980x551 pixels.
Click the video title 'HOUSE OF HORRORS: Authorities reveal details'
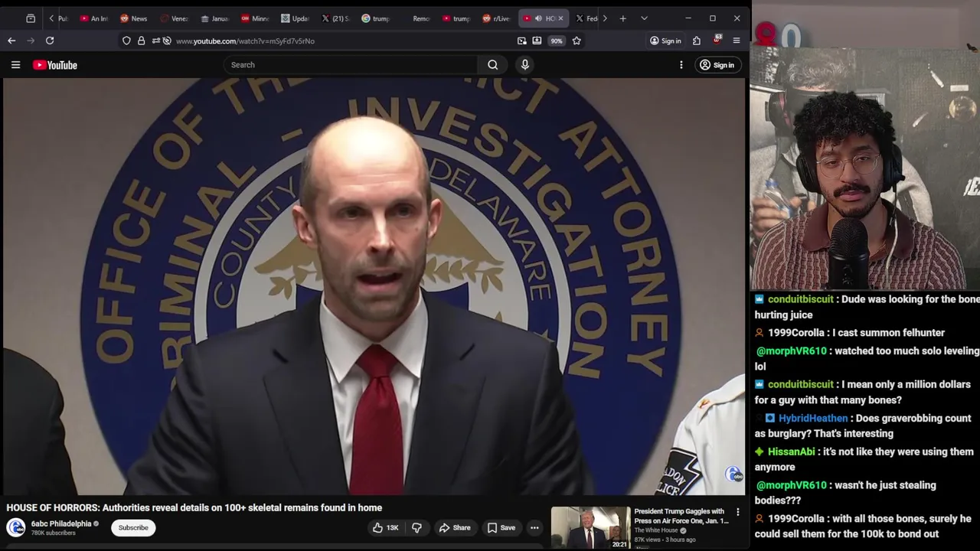194,507
